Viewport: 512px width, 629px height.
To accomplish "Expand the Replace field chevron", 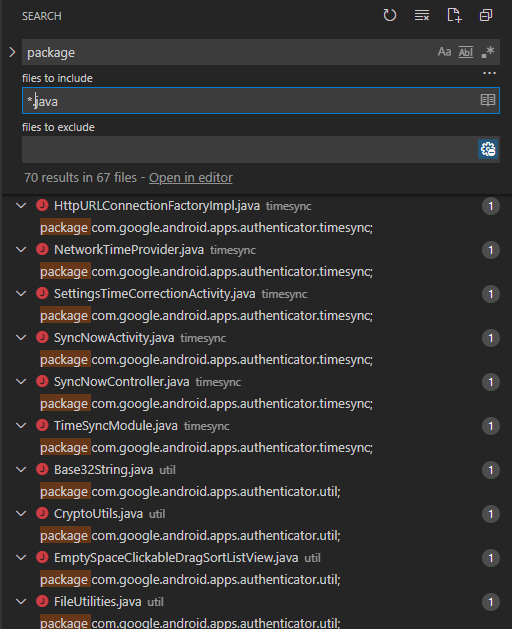I will [12, 52].
